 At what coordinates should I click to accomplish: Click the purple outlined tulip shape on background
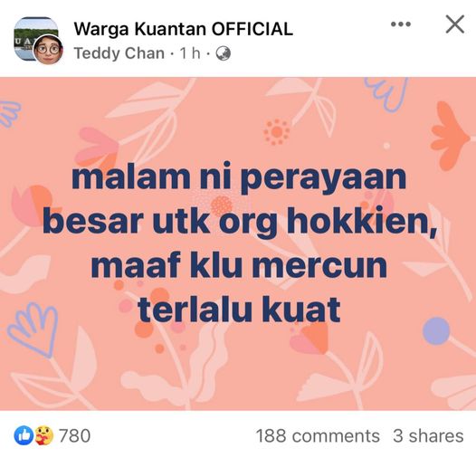pyautogui.click(x=33, y=329)
